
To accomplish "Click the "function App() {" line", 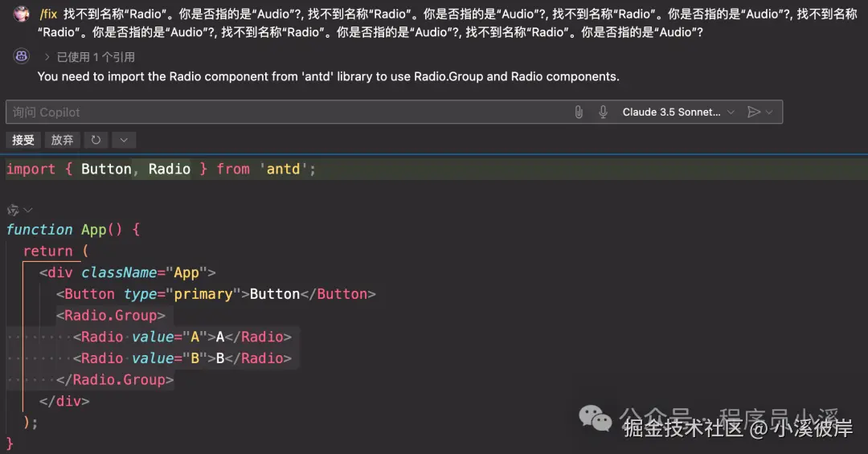I will pos(73,229).
